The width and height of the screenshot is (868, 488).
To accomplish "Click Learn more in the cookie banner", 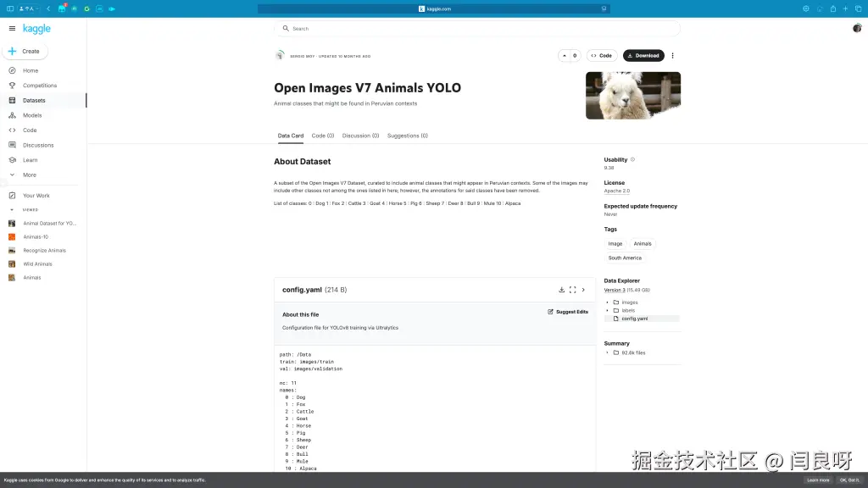I will pos(818,480).
